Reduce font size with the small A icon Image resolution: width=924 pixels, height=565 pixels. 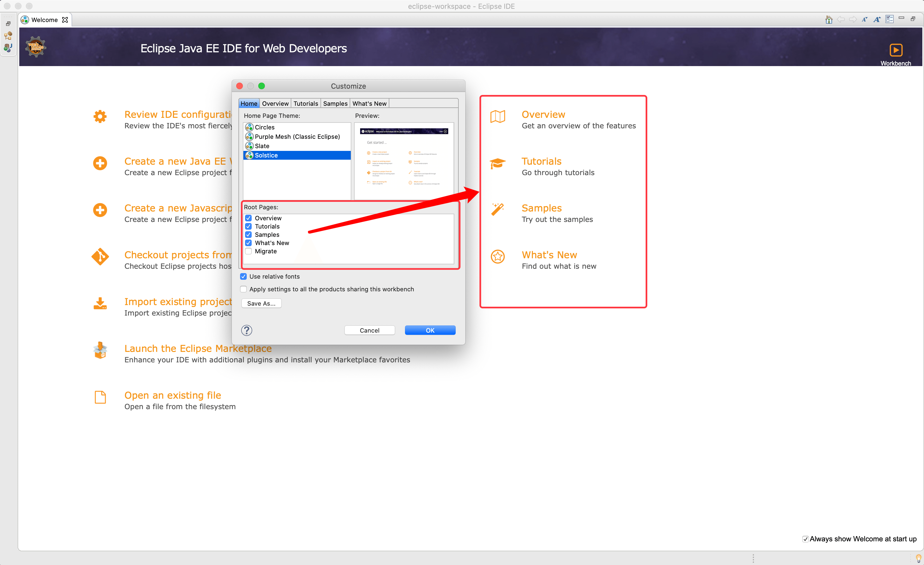coord(865,20)
